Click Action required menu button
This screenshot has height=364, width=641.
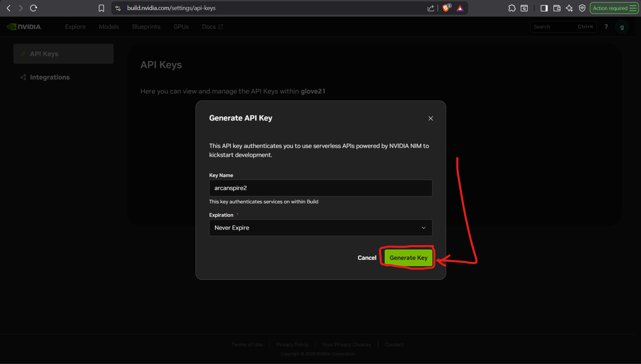(614, 8)
